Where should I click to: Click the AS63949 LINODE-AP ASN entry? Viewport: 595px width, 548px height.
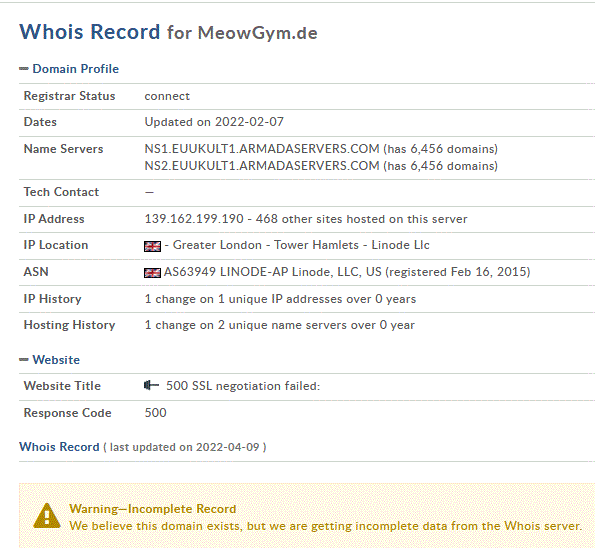pyautogui.click(x=347, y=272)
